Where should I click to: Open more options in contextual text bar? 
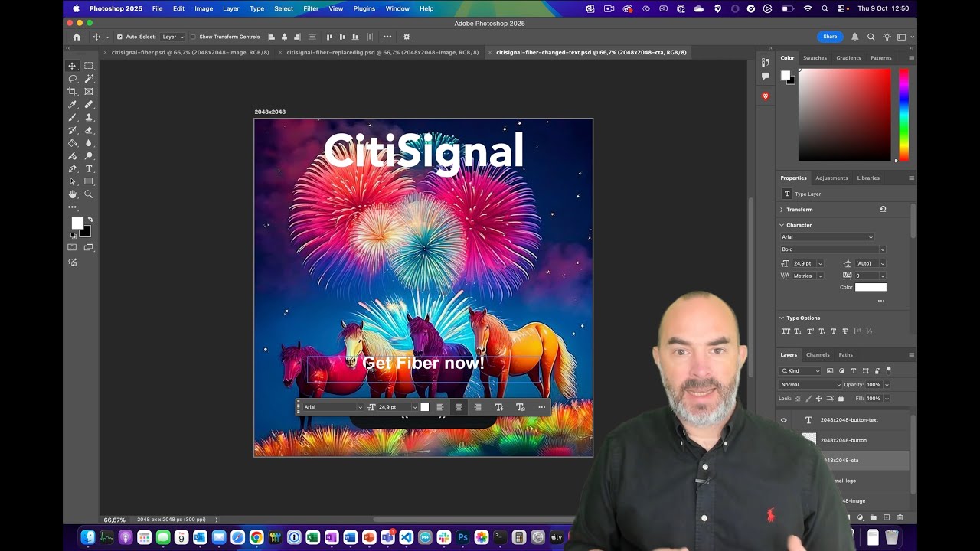pyautogui.click(x=542, y=407)
